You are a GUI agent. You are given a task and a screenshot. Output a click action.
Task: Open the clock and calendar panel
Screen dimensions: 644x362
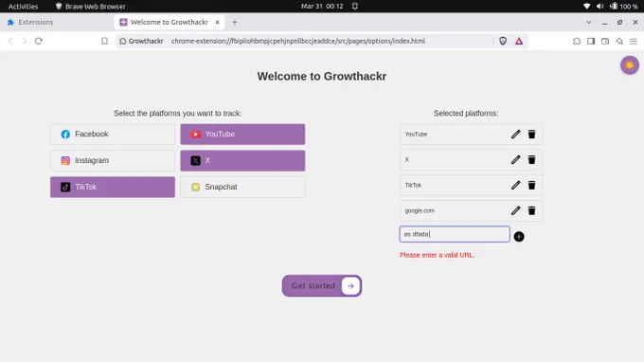(322, 7)
